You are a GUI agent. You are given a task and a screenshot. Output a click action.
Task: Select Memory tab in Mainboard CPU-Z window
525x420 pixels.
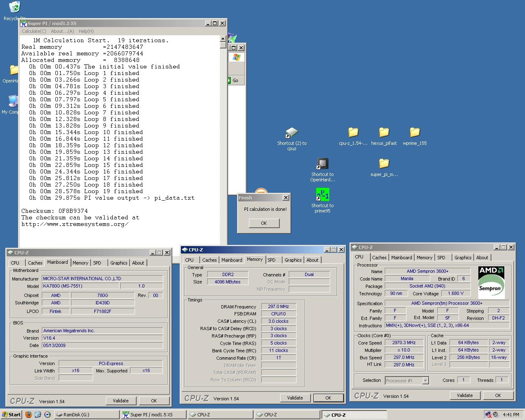pyautogui.click(x=80, y=263)
